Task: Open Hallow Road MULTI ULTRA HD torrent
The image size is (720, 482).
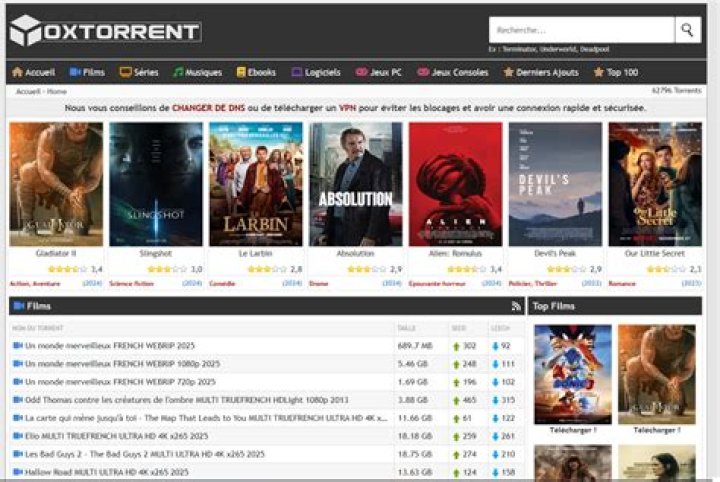Action: pos(107,472)
